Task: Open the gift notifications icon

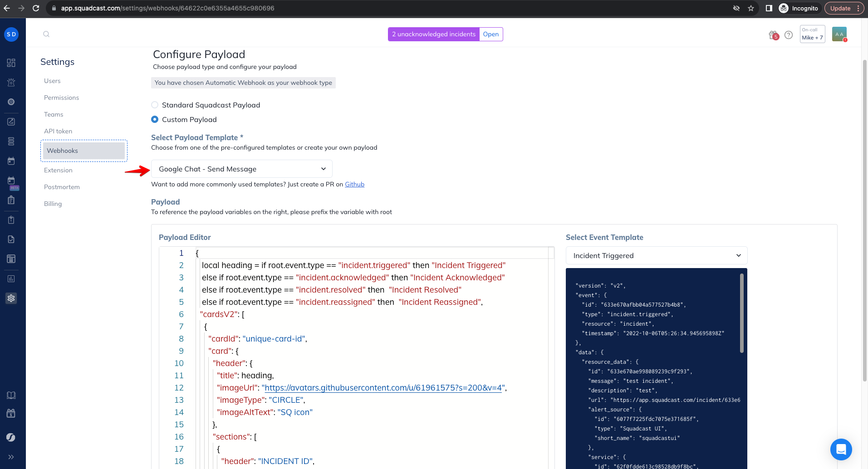Action: coord(774,35)
